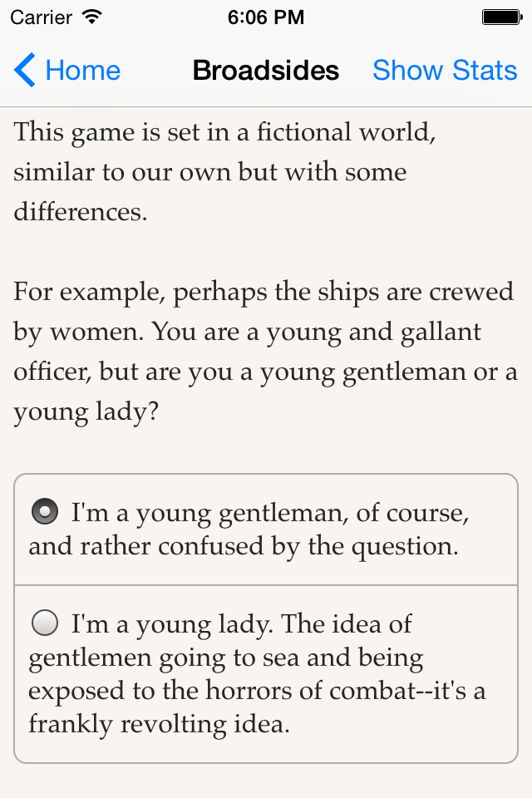Viewport: 532px width, 798px height.
Task: Click the "young lady?" question line
Action: 86,411
